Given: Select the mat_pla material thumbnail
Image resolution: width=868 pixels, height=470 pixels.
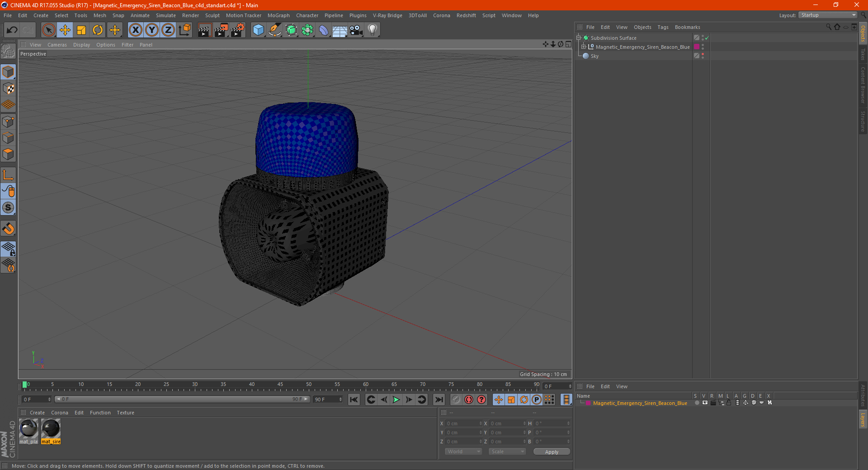Looking at the screenshot, I should (28, 431).
